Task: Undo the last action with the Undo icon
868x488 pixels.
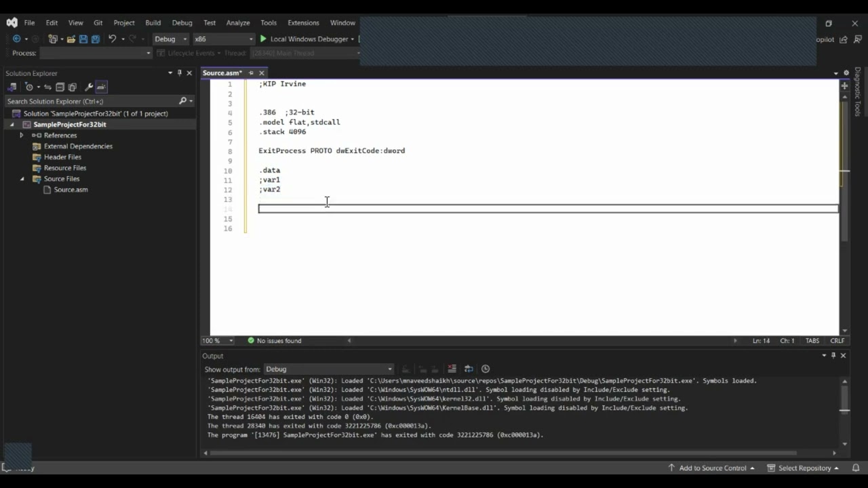Action: (113, 39)
